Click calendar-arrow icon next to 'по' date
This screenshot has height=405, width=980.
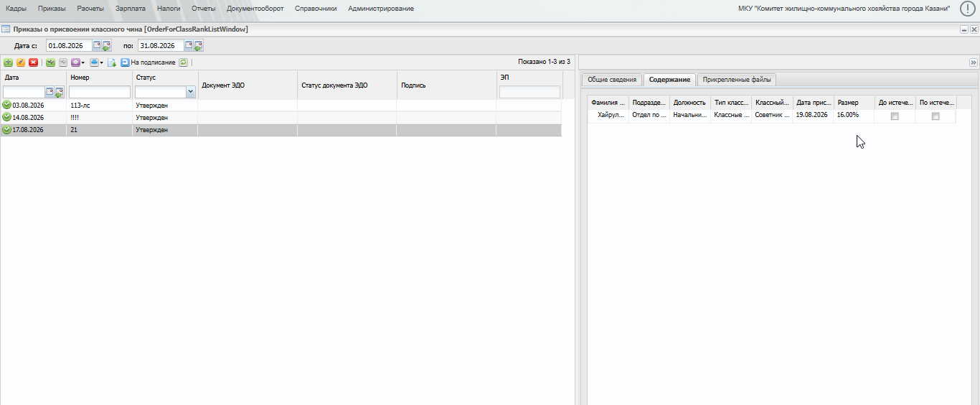tap(198, 45)
